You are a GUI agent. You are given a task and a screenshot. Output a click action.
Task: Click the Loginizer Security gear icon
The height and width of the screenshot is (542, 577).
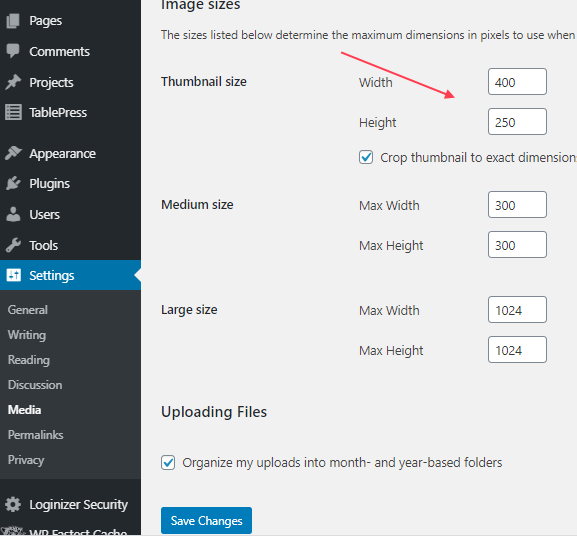click(13, 504)
